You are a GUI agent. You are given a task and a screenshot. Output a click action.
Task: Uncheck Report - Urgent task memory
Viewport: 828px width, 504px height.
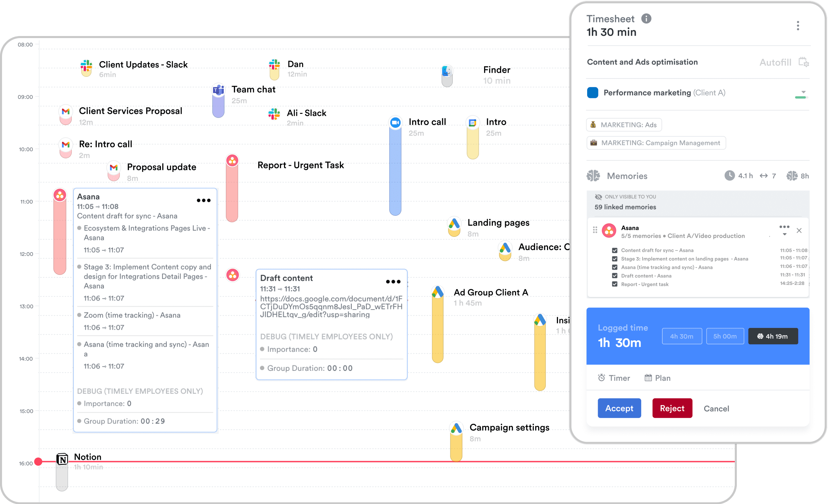614,284
